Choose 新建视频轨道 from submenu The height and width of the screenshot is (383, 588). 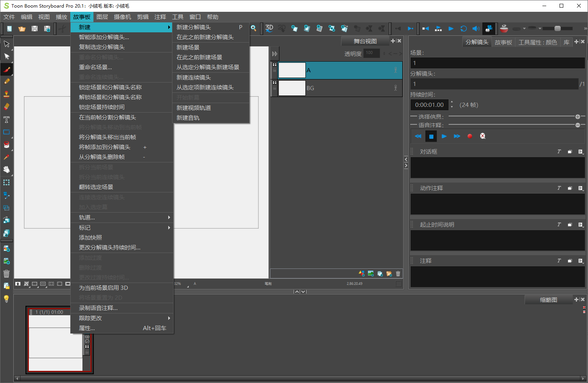[x=211, y=108]
